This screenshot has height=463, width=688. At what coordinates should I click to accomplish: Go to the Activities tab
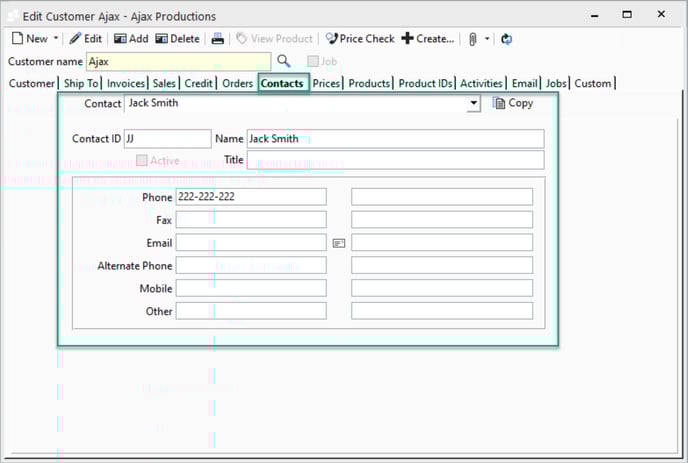coord(481,83)
